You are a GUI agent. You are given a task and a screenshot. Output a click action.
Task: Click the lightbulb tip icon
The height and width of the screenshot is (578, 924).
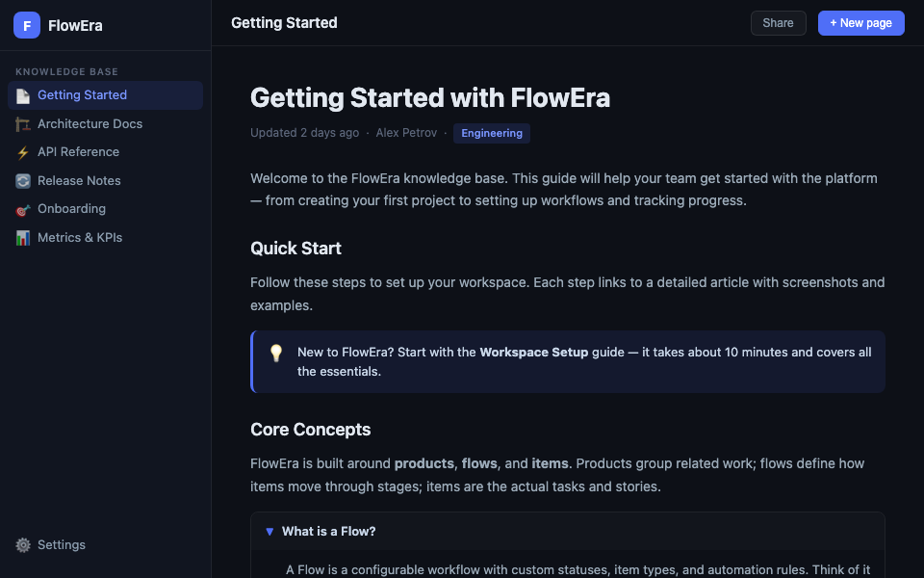click(276, 353)
